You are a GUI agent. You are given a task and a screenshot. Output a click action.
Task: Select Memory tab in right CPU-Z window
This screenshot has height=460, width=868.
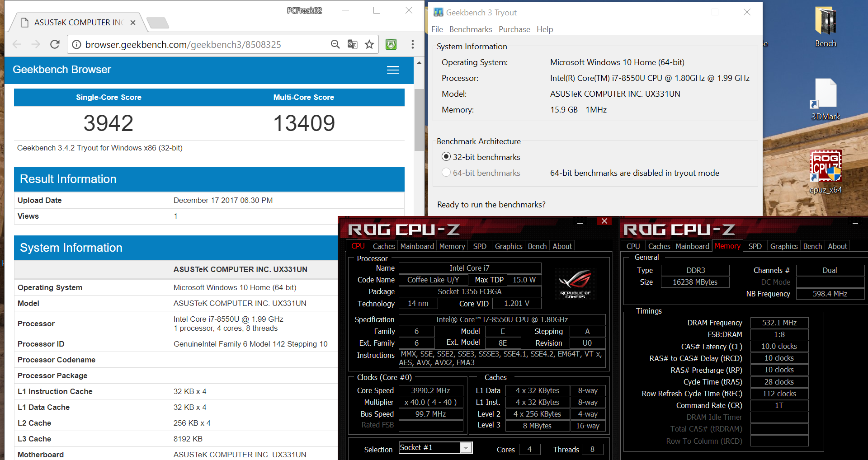(727, 246)
